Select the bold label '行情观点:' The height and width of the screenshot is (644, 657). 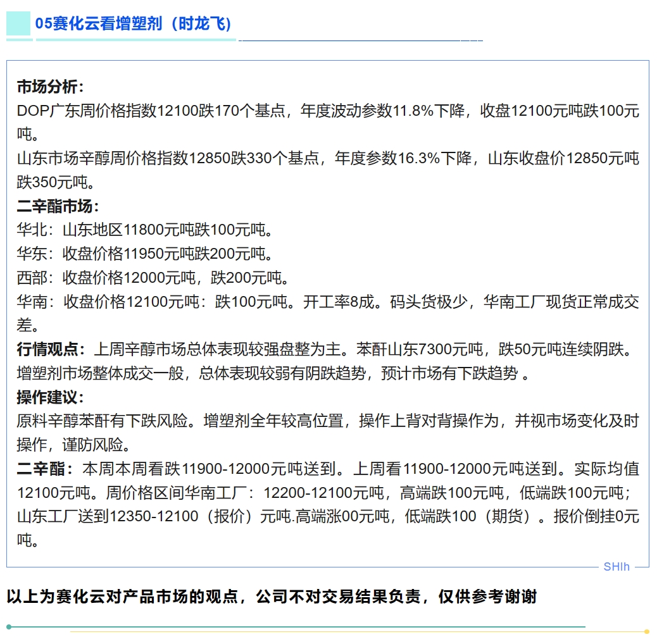[x=51, y=349]
